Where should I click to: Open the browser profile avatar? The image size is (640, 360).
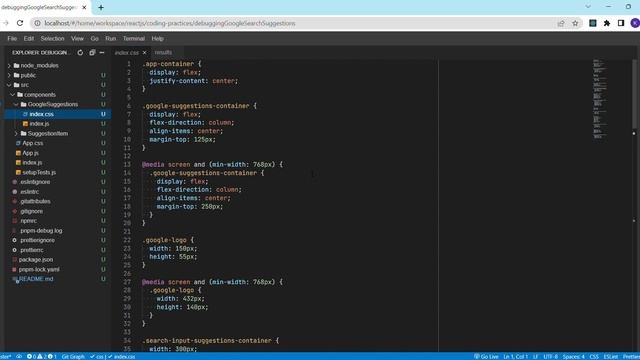(x=635, y=23)
